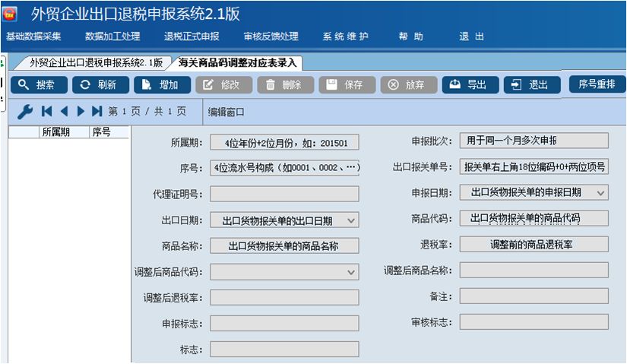Click the 序号 input field in form

click(x=284, y=168)
